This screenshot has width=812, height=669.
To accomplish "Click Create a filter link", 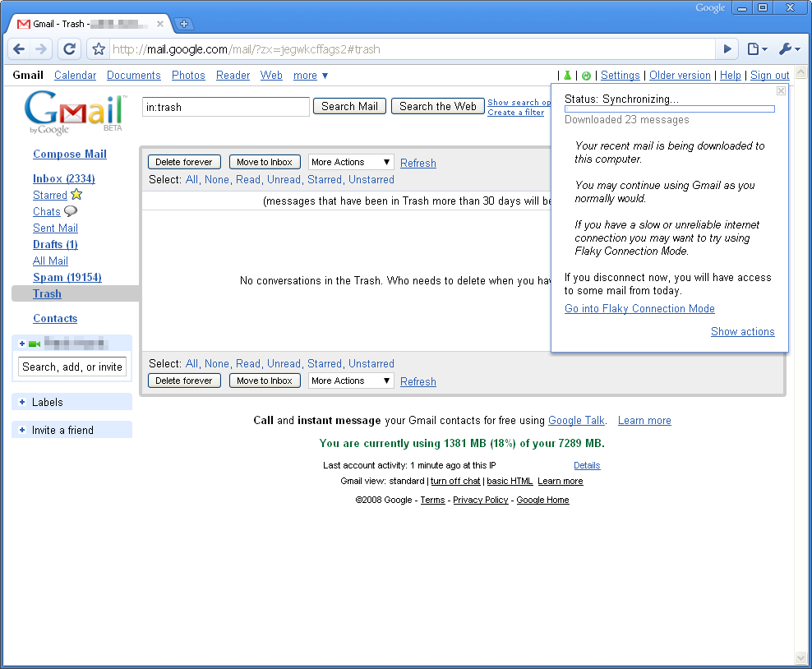I will (516, 113).
